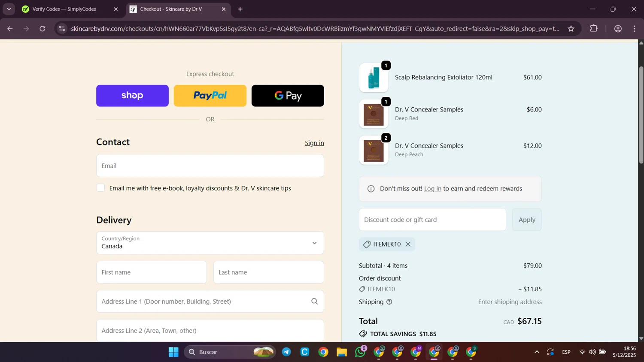Open Chrome three-dot menu

point(635,29)
